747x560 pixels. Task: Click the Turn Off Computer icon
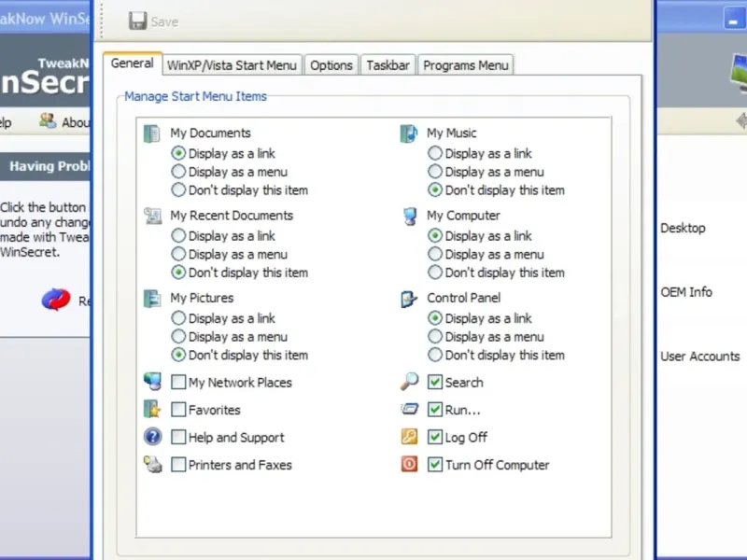(x=409, y=464)
